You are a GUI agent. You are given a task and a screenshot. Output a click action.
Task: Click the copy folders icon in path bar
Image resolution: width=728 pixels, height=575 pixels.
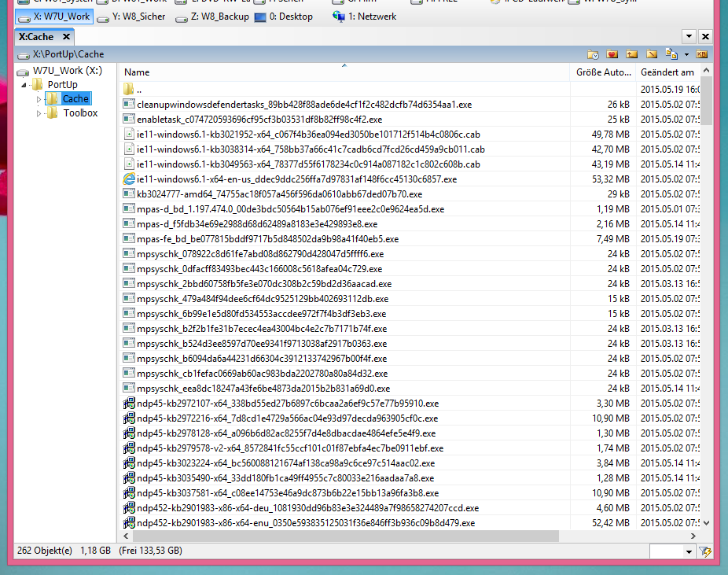tap(671, 53)
